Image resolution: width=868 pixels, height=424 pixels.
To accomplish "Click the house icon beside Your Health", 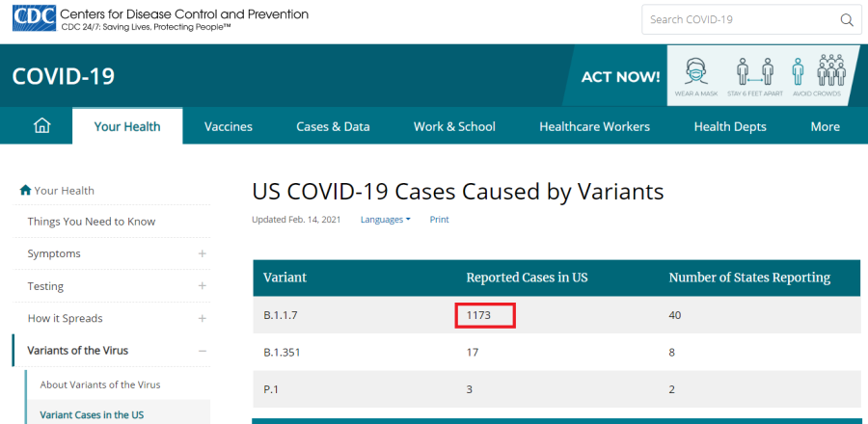I will click(25, 191).
